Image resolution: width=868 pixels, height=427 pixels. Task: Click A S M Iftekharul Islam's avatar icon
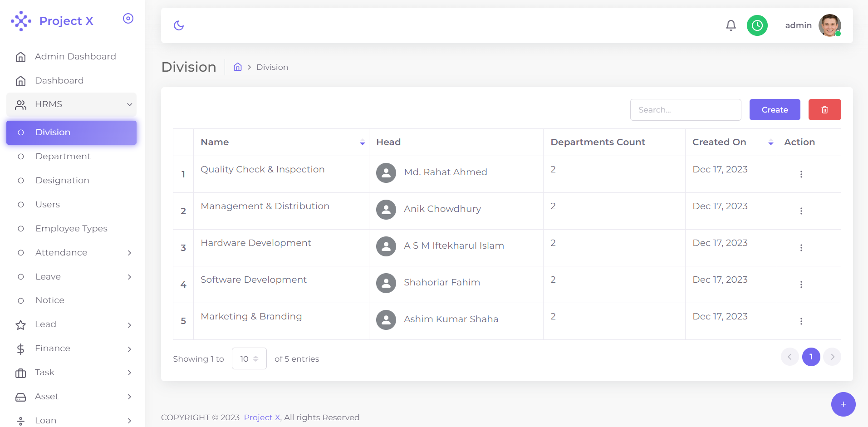tap(386, 246)
